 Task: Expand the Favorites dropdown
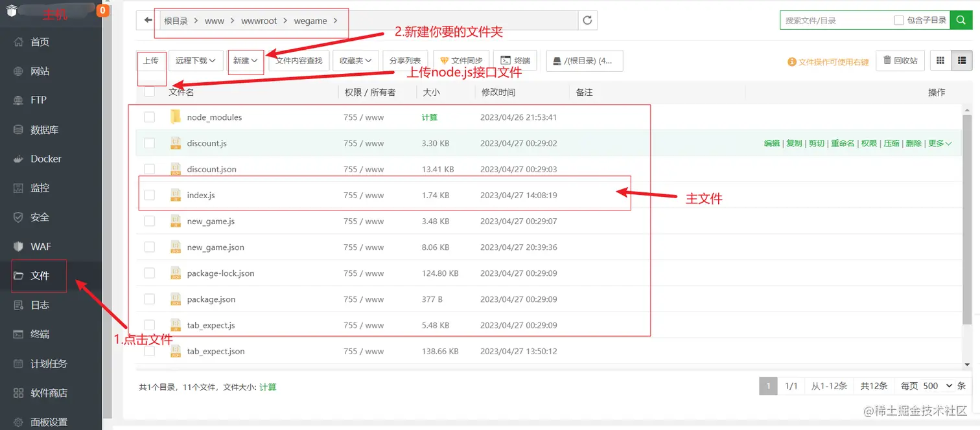355,61
